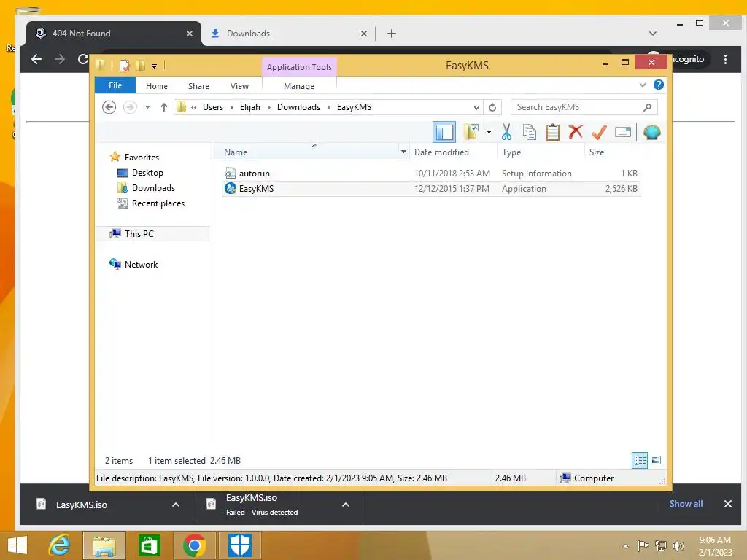Click the Search EasyKMS field
This screenshot has width=747, height=560.
pos(584,107)
